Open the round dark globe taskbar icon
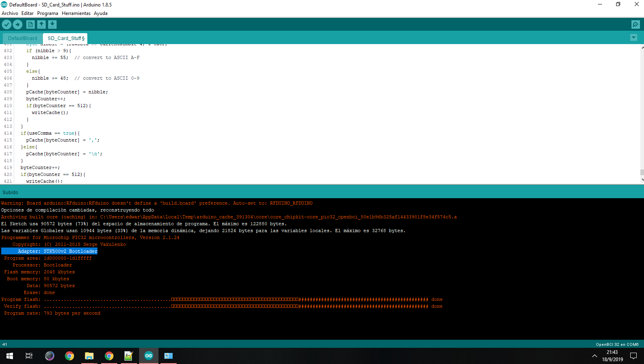 (50, 356)
